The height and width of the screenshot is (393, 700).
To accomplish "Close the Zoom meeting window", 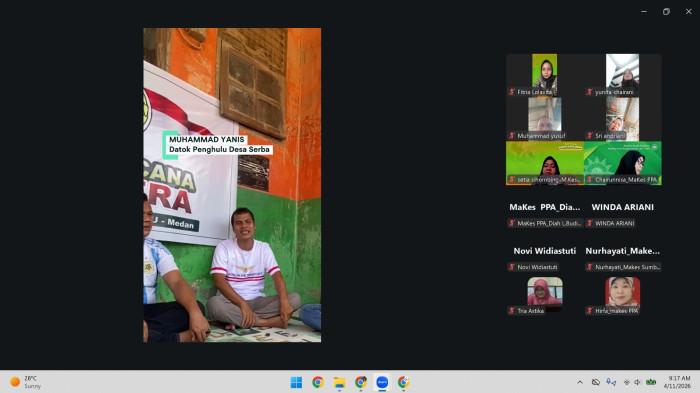I will click(x=689, y=12).
